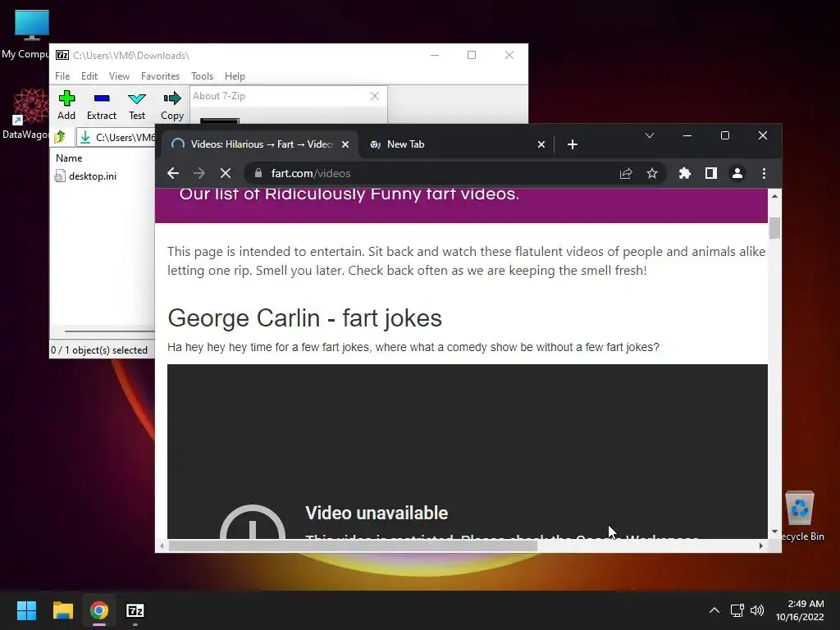The image size is (840, 630).
Task: Go up one folder in 7-Zip
Action: pyautogui.click(x=60, y=137)
